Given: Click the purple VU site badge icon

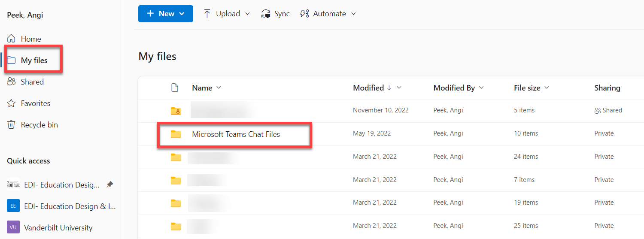Looking at the screenshot, I should click(13, 227).
